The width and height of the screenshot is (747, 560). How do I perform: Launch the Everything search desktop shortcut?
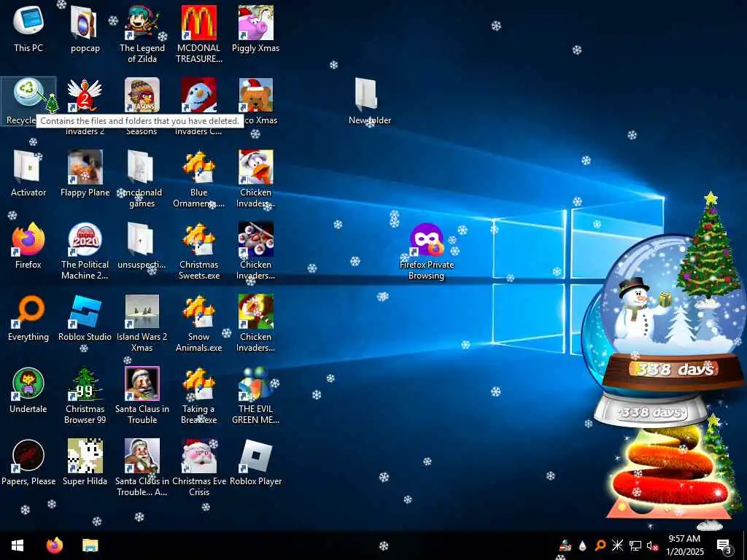pos(28,318)
